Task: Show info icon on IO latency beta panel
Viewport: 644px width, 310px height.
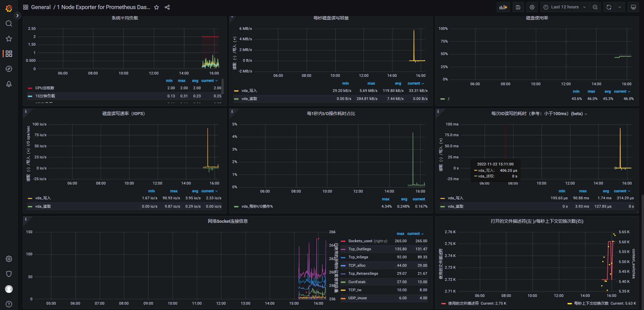Action: (x=438, y=111)
